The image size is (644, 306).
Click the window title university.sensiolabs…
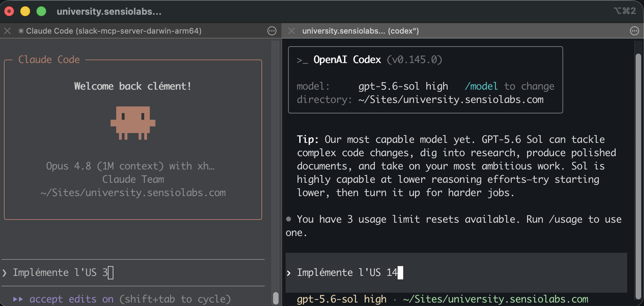point(109,12)
